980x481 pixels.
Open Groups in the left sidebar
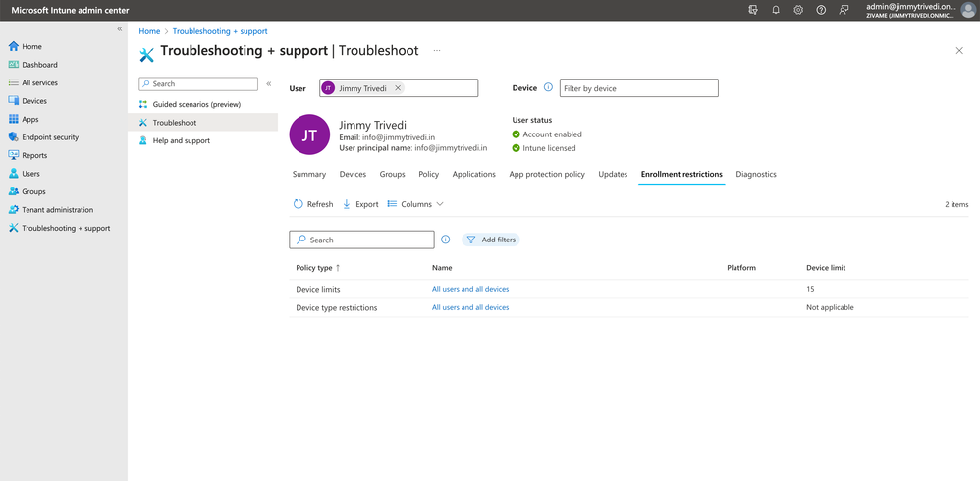pyautogui.click(x=27, y=191)
